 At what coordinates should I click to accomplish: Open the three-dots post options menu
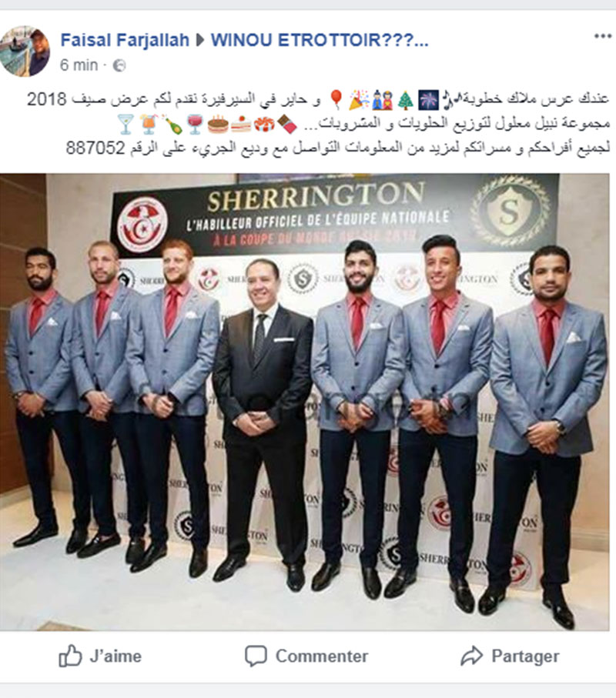[603, 36]
